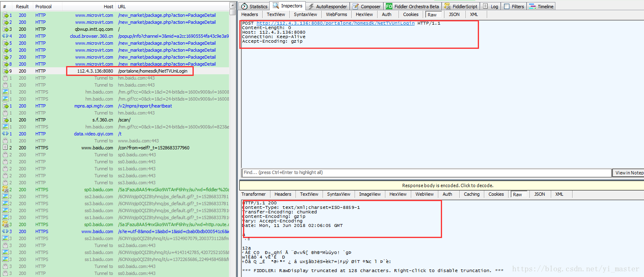Click session icon of qbwup.imtt.qq.com row
Image resolution: width=644 pixels, height=277 pixels.
coord(6,29)
